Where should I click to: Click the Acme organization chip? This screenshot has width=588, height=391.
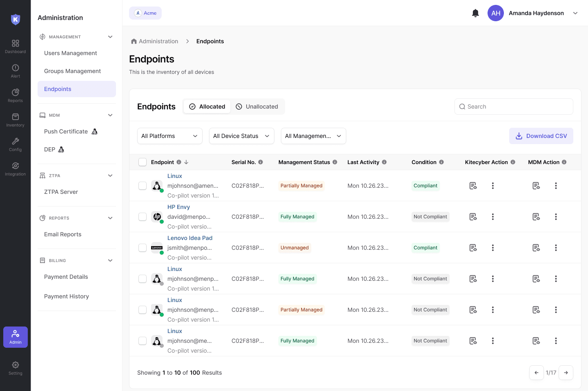[x=145, y=13]
